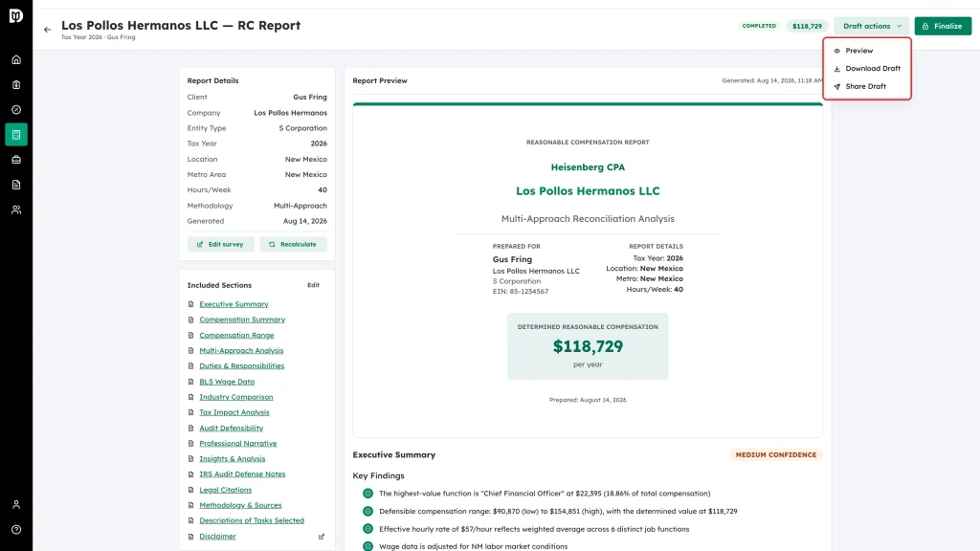Click the 'Key Findings' heading
The image size is (980, 551).
378,476
